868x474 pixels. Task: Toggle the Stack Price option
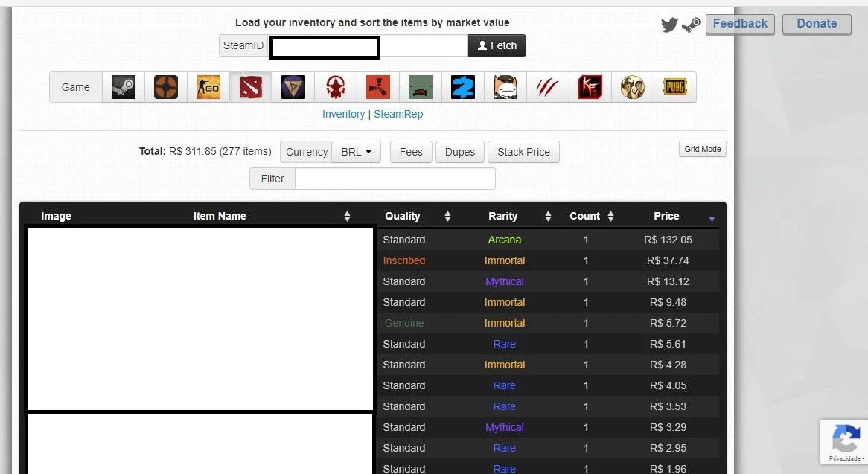(523, 152)
